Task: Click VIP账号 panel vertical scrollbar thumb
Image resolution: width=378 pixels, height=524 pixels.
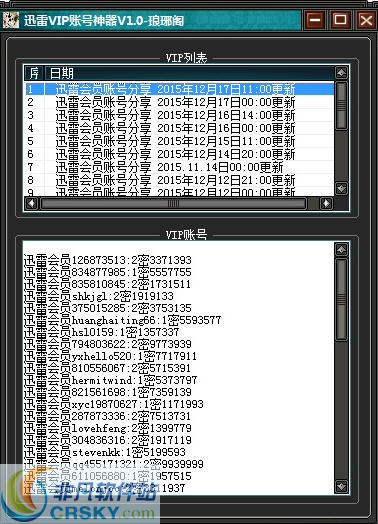Action: click(341, 300)
